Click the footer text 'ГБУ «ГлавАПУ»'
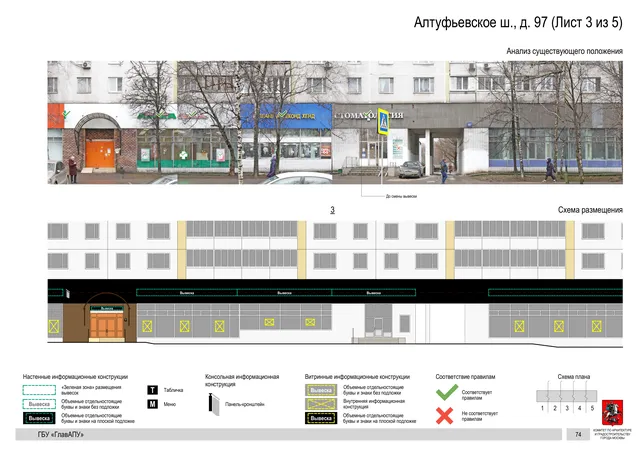 coord(61,435)
